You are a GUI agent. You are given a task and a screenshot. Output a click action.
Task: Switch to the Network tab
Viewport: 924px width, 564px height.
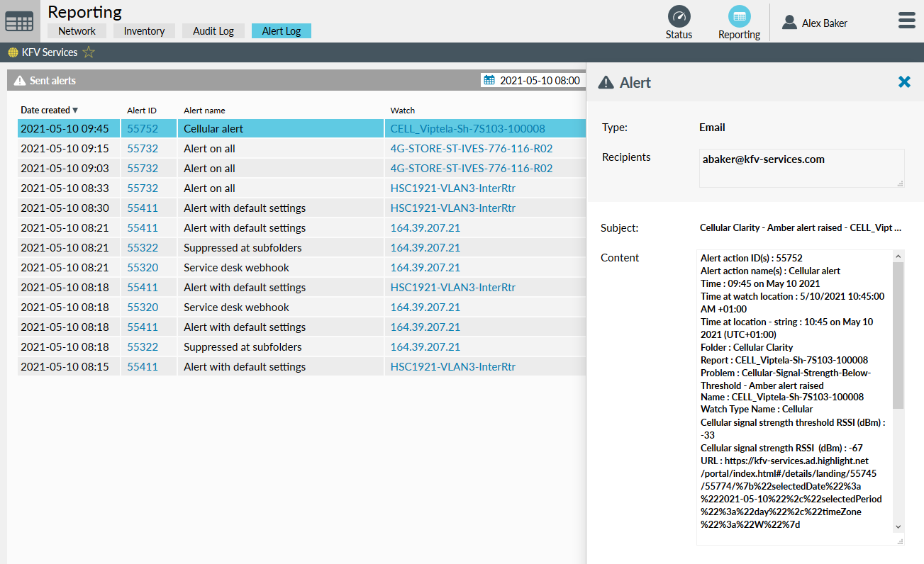[77, 31]
